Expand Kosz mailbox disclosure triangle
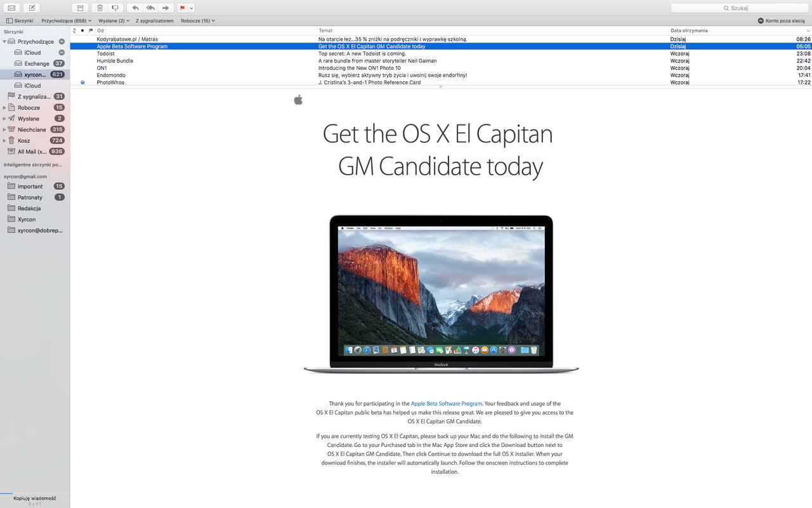The height and width of the screenshot is (508, 812). (x=4, y=140)
